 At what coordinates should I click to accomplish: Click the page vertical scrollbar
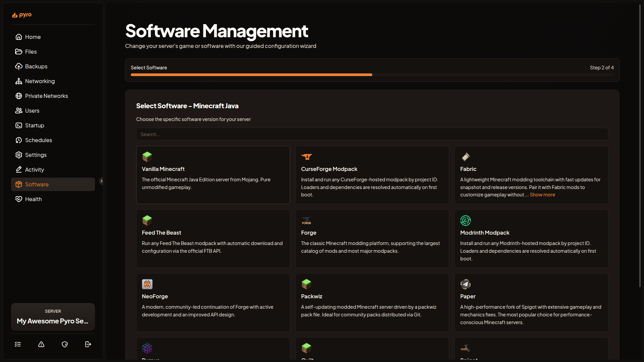tap(640, 146)
